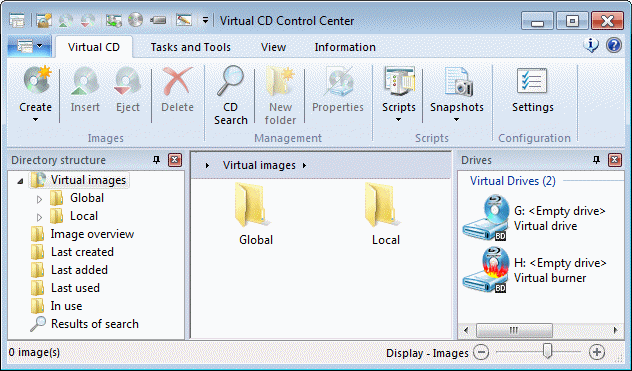
Task: Open the Scripts dropdown arrow
Action: [399, 119]
